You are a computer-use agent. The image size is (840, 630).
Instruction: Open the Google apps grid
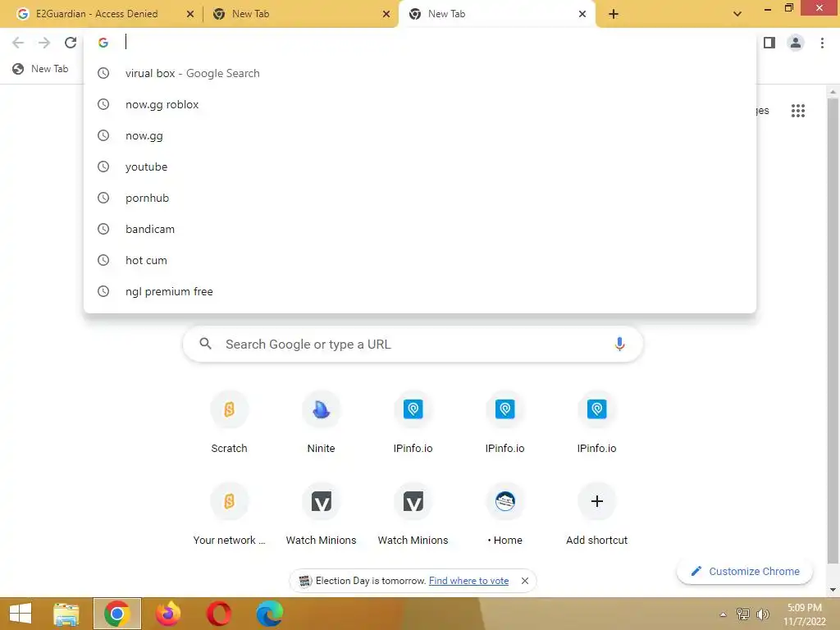[x=798, y=111]
